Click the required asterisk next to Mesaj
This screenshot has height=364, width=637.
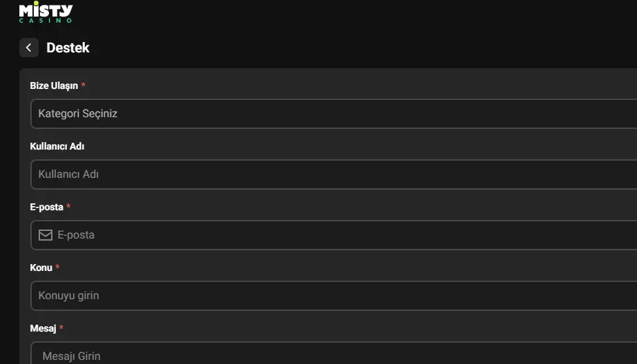pos(61,328)
